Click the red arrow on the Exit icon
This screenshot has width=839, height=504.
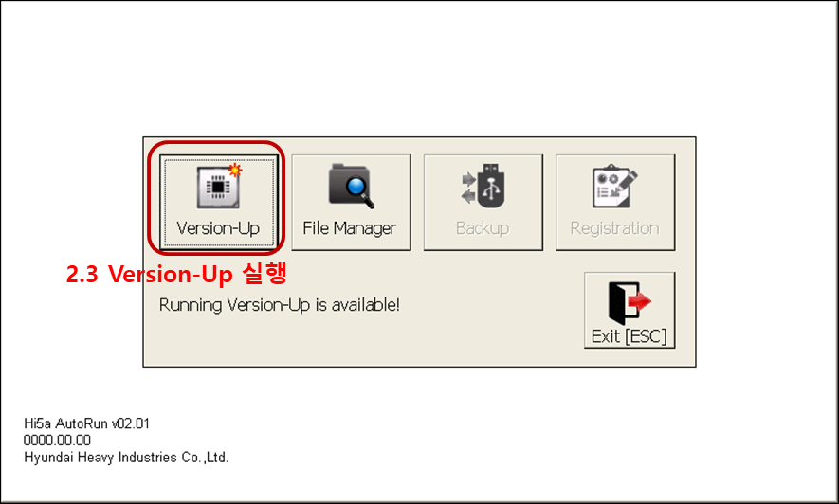[x=639, y=301]
